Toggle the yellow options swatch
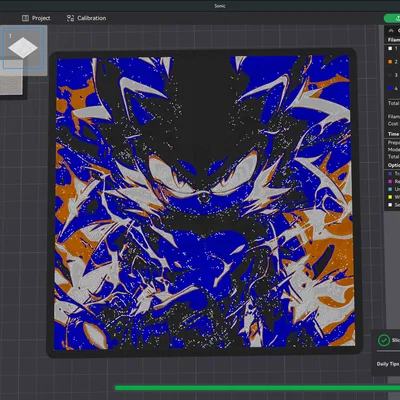 [x=390, y=197]
